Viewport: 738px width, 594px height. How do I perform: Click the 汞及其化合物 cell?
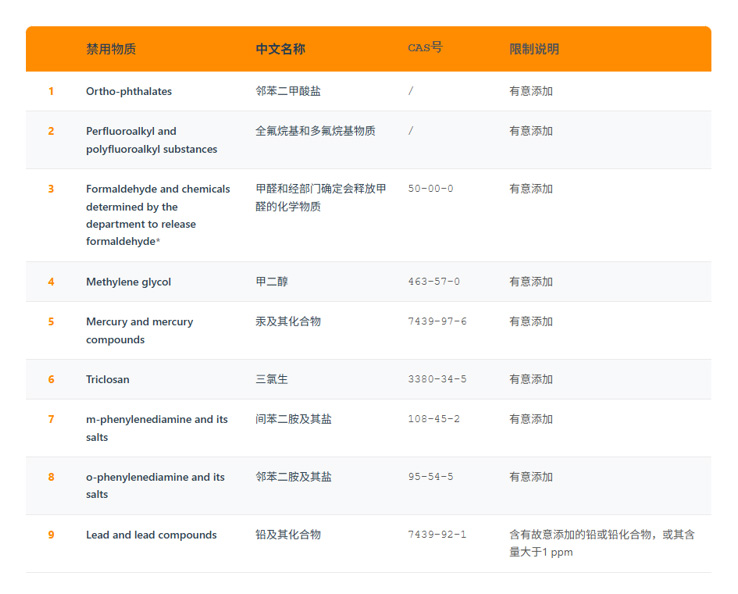point(288,321)
